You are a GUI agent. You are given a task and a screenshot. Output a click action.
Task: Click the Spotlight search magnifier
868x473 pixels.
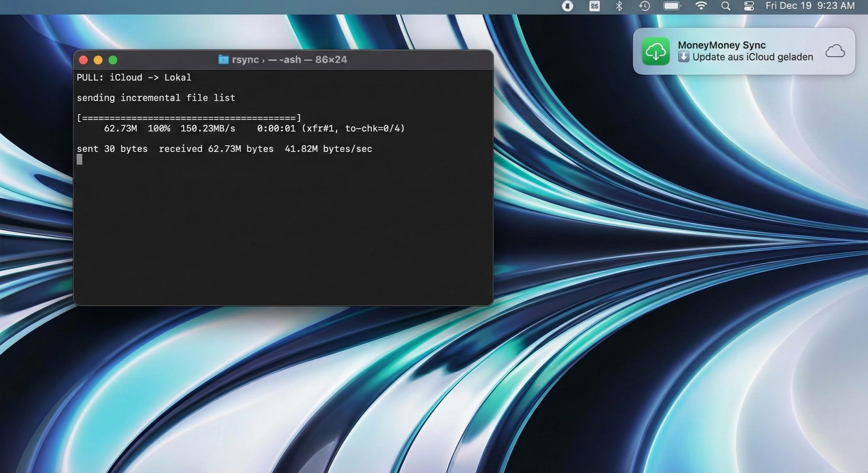click(x=725, y=6)
